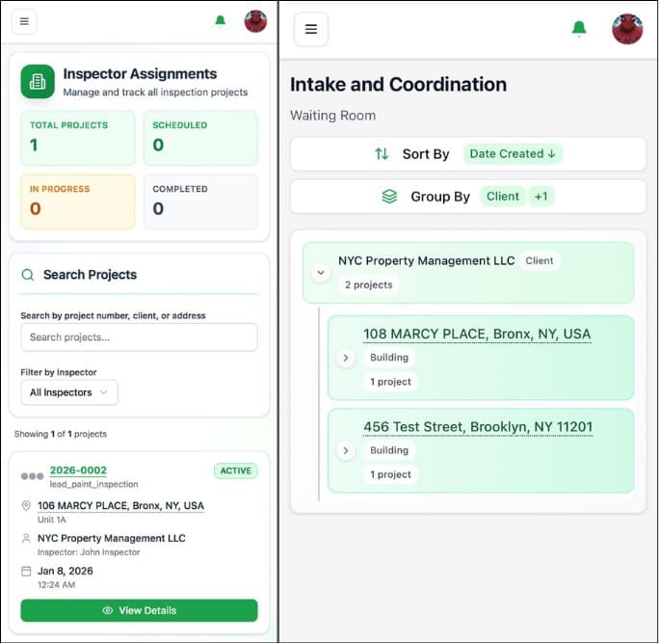
Task: Select the Completed stat card
Action: click(200, 201)
